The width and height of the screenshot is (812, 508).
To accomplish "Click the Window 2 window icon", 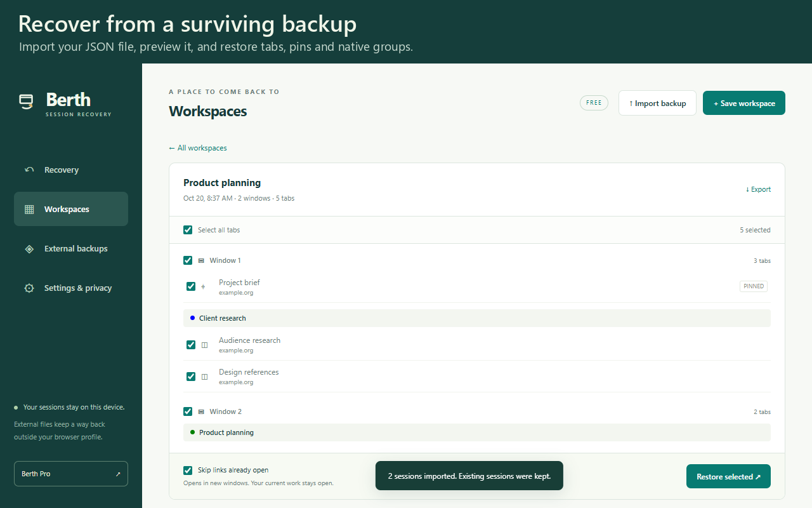I will [201, 411].
